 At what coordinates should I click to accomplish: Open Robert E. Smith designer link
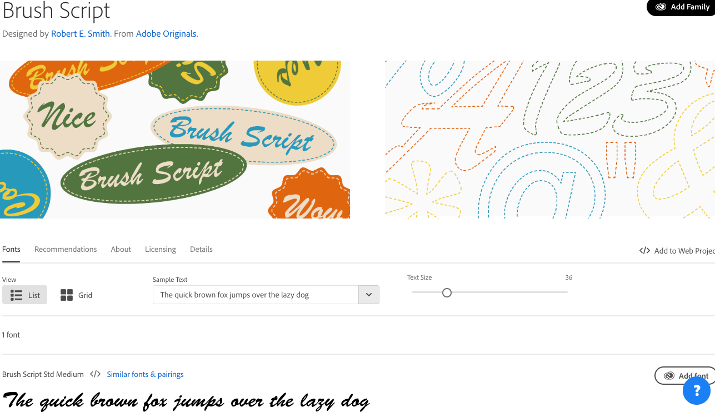(x=80, y=34)
